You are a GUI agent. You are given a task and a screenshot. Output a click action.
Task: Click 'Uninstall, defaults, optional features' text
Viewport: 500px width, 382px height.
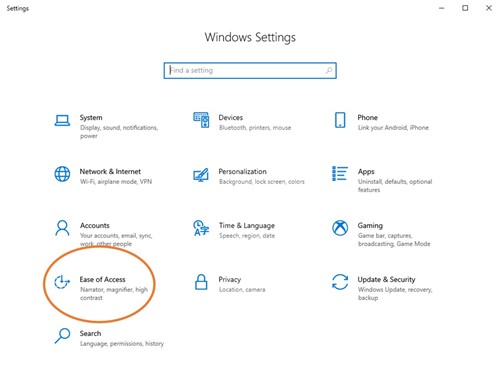[x=395, y=186]
